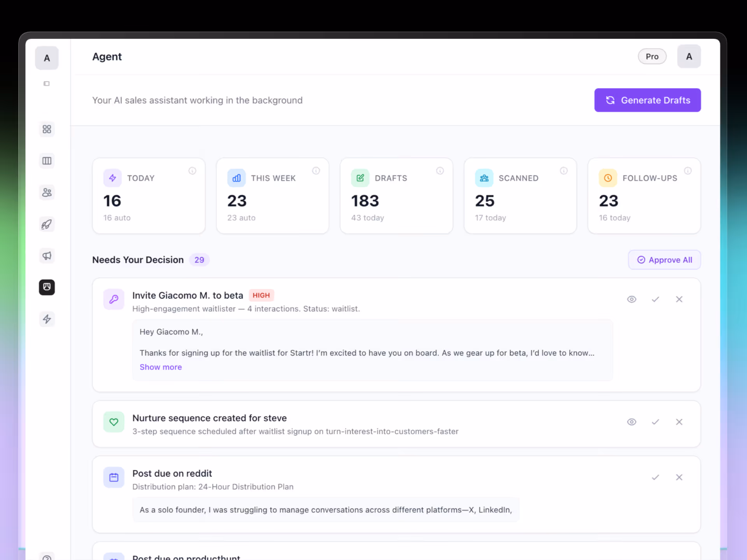Click the Generate Drafts button
747x560 pixels.
click(647, 100)
